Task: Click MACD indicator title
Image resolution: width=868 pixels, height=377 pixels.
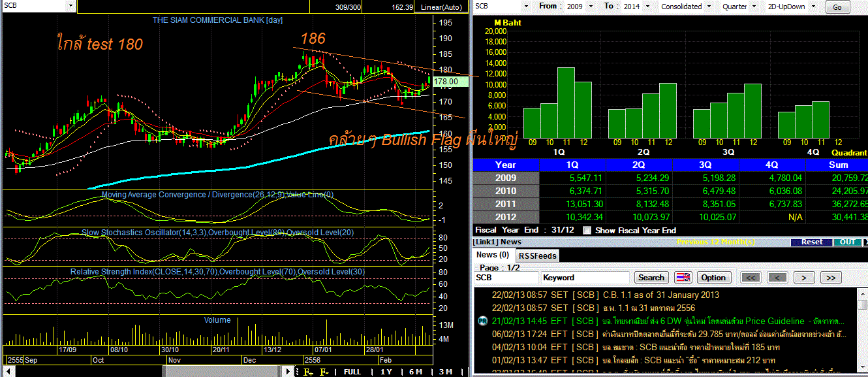Action: click(217, 195)
